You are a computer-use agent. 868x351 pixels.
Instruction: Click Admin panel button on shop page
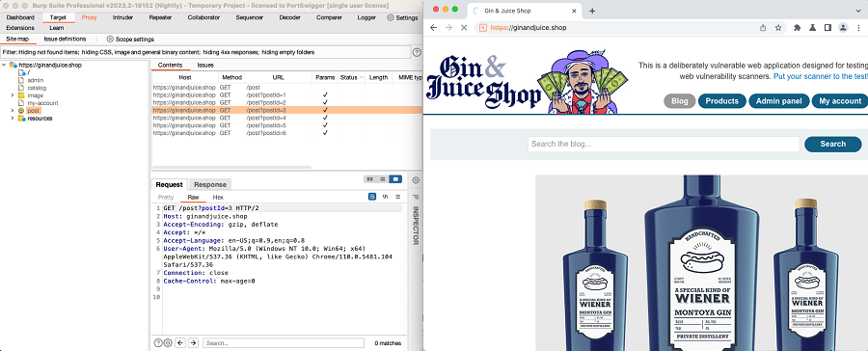tap(779, 101)
